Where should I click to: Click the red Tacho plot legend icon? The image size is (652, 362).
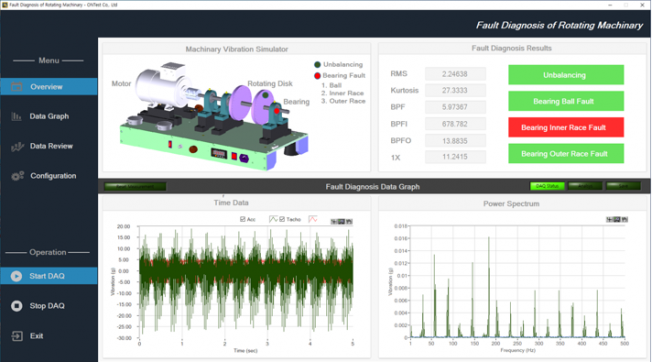point(313,219)
